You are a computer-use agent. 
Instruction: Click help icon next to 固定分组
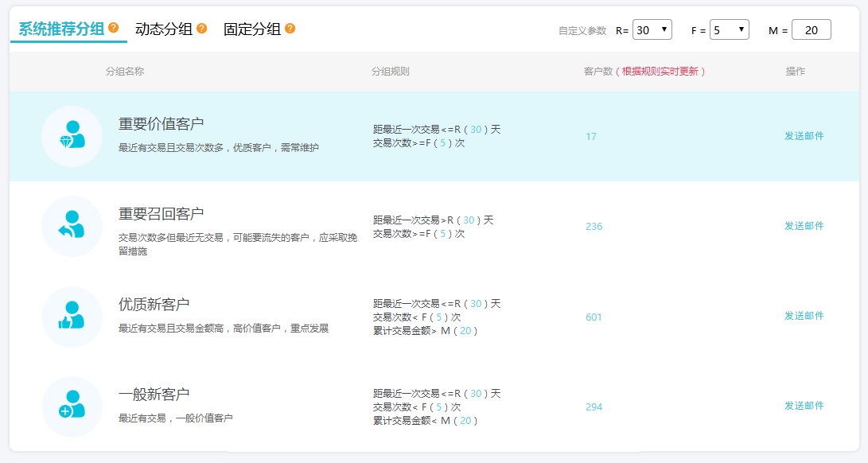coord(290,29)
